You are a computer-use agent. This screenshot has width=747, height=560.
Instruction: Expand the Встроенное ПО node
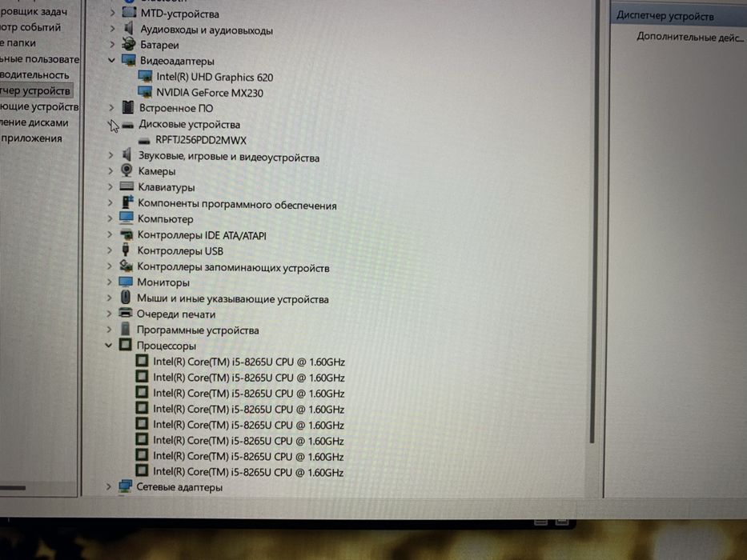tap(111, 108)
